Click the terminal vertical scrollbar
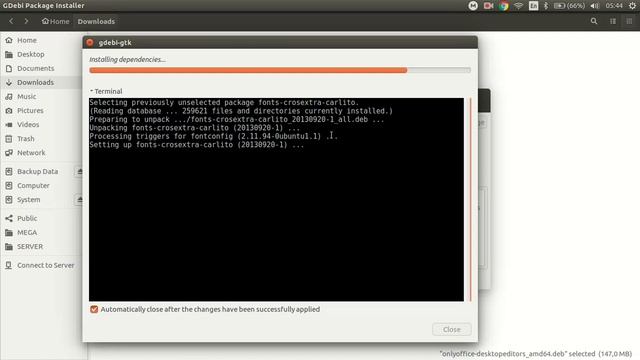640x360 pixels. click(x=470, y=200)
